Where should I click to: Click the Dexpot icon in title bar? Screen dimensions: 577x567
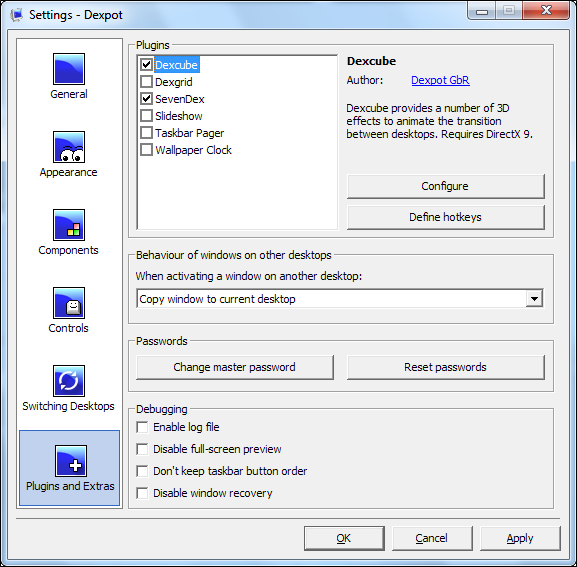[17, 15]
